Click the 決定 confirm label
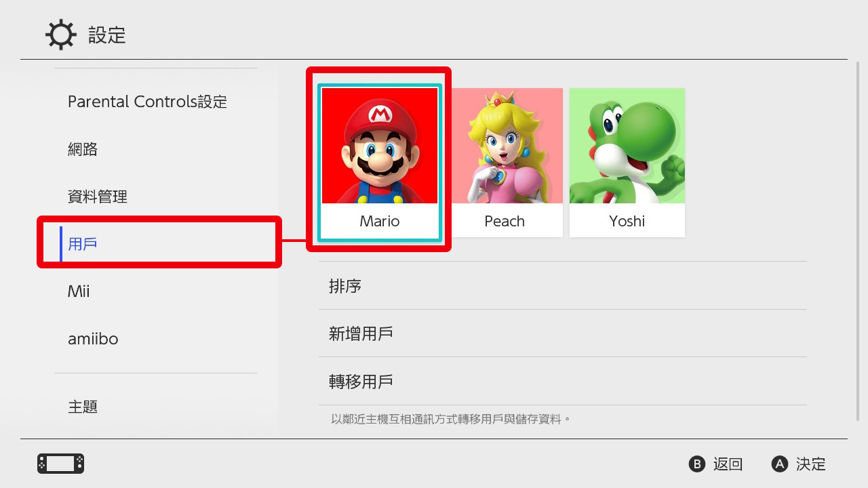This screenshot has height=488, width=868. point(811,464)
